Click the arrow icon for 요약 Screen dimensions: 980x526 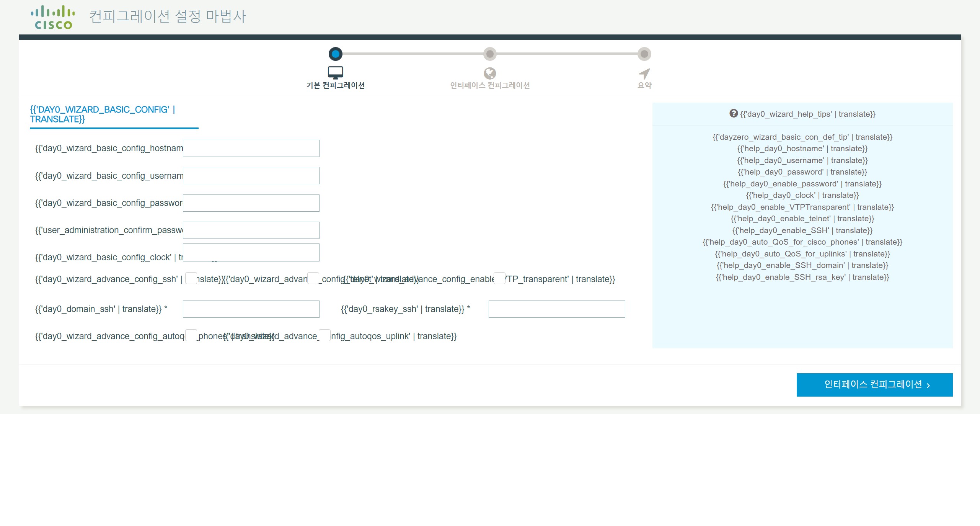(x=644, y=74)
